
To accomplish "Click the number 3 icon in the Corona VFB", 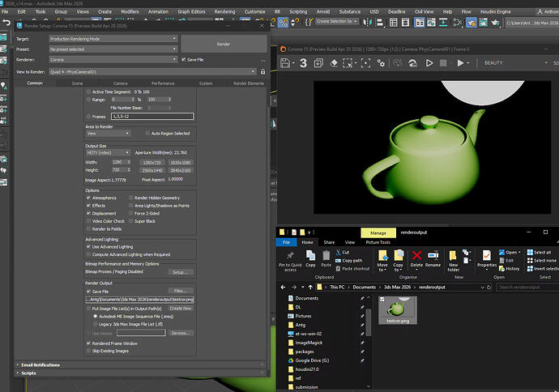I will point(303,63).
